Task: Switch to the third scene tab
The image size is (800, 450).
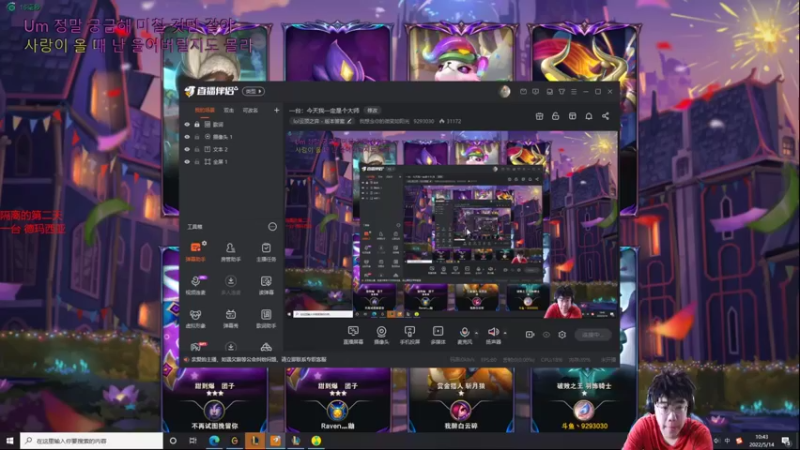Action: 250,110
